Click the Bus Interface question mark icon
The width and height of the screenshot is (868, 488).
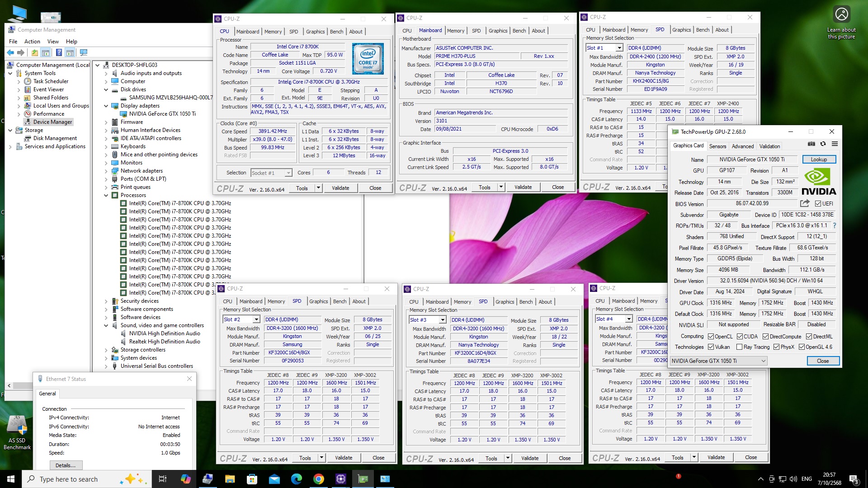[835, 225]
